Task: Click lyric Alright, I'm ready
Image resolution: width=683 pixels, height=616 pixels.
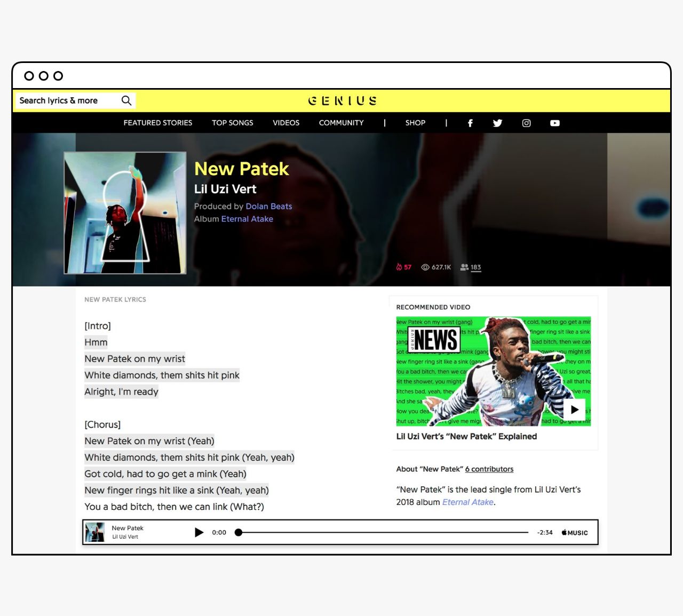Action: point(122,392)
